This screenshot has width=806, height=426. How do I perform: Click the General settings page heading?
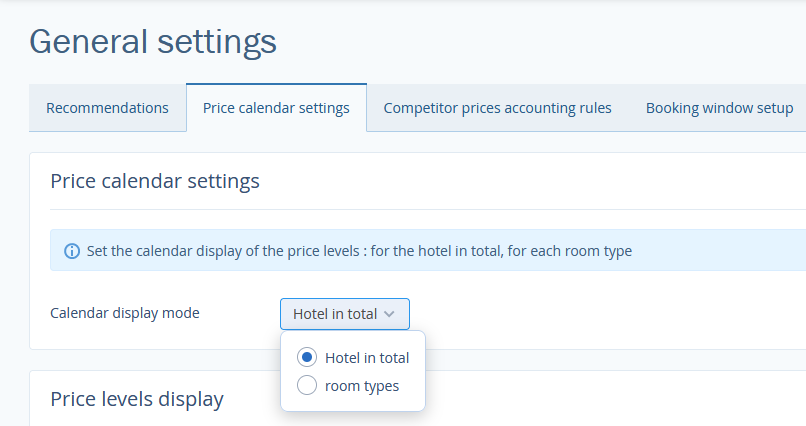[153, 41]
